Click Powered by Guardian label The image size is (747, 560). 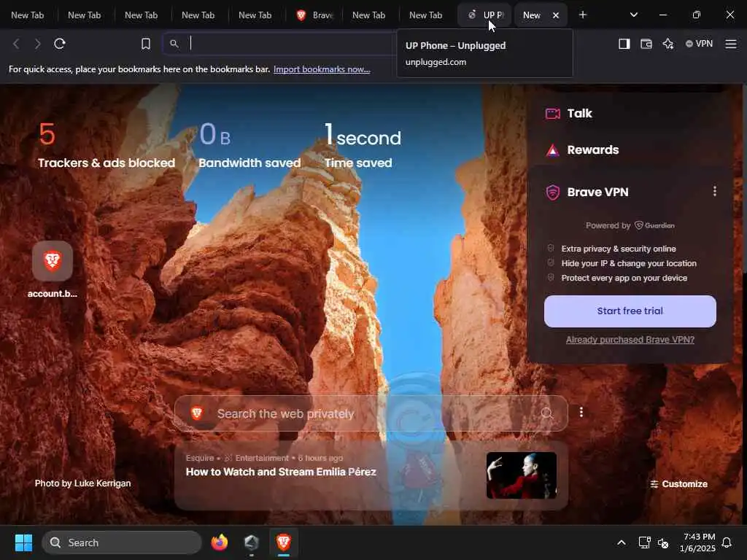click(x=630, y=225)
